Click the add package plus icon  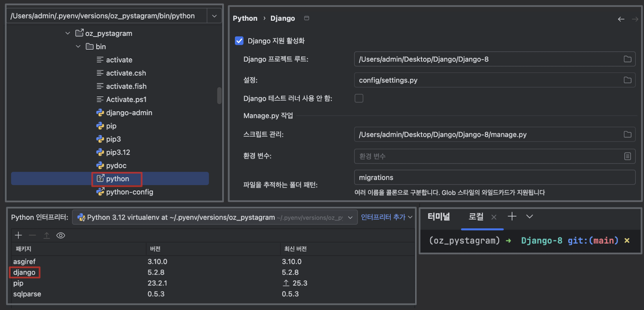[18, 235]
